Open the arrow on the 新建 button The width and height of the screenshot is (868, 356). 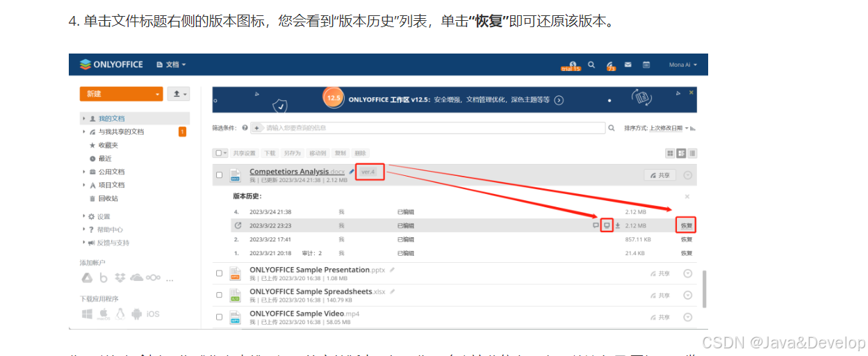158,93
